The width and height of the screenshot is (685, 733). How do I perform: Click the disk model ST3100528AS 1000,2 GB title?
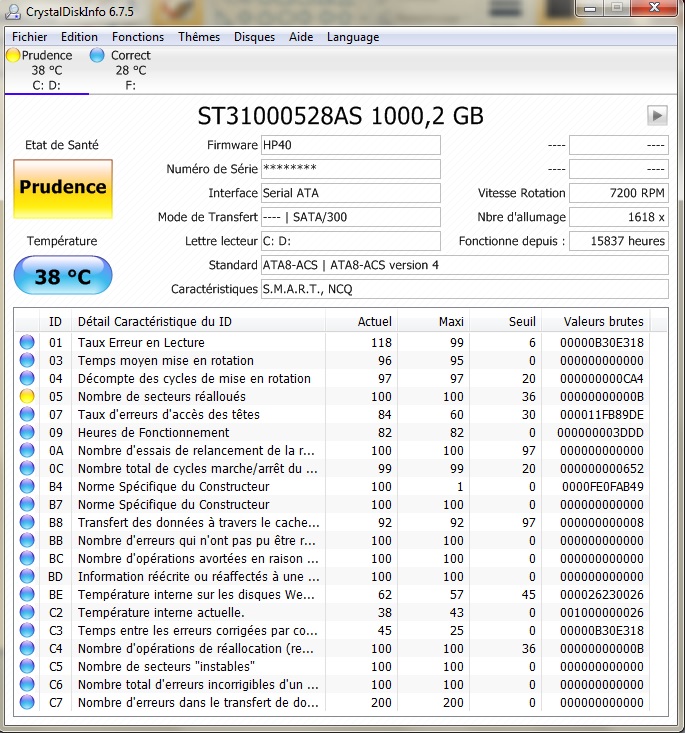pos(340,116)
